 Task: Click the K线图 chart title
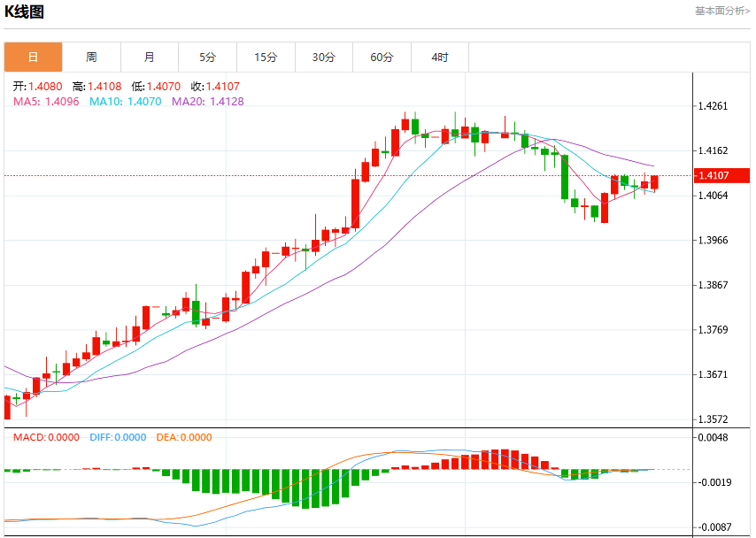24,12
